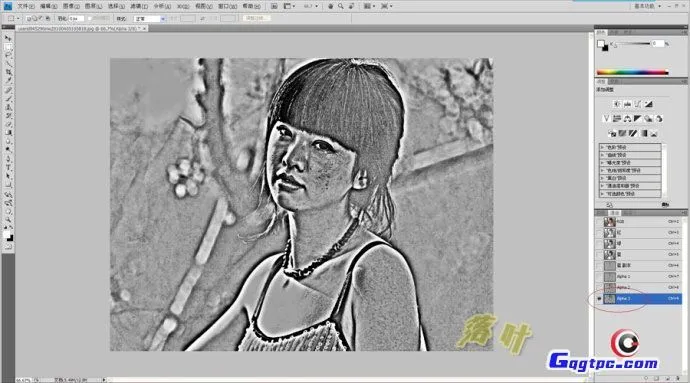Add a Gradient Map adjustment
690x383 pixels.
pos(643,133)
